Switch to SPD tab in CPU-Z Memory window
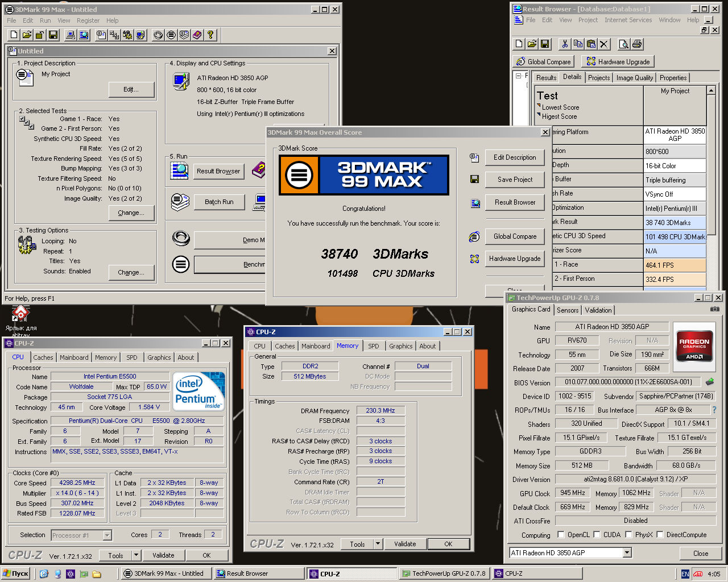728x582 pixels. tap(373, 346)
